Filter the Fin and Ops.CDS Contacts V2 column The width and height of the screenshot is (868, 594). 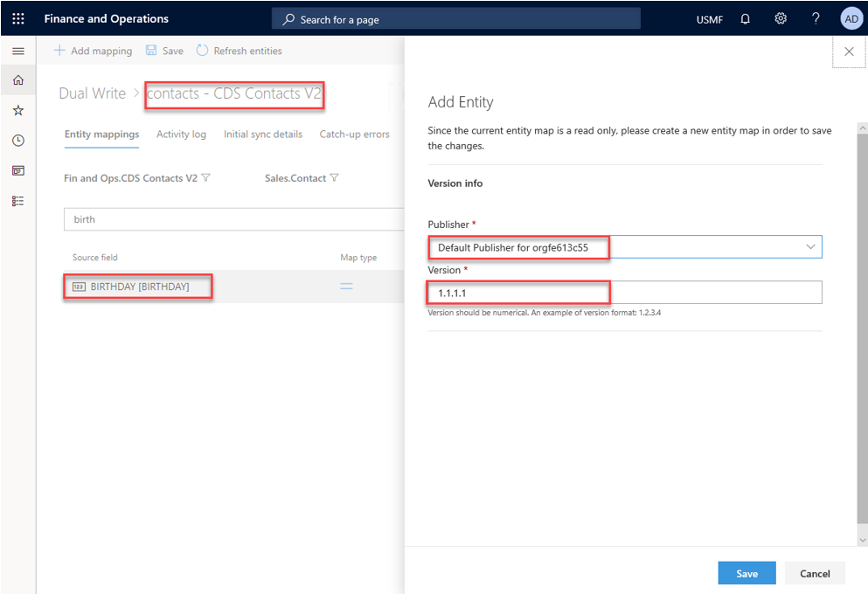coord(206,177)
